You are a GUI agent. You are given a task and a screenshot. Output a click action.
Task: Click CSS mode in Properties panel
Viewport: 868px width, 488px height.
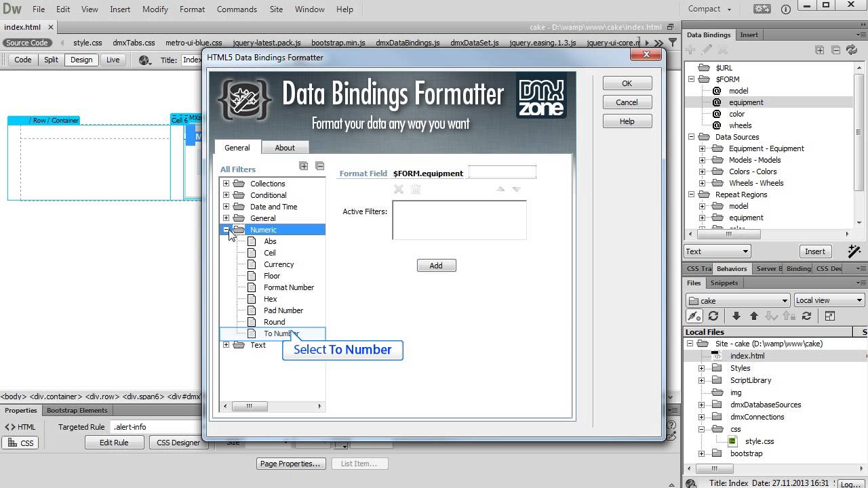(x=20, y=443)
